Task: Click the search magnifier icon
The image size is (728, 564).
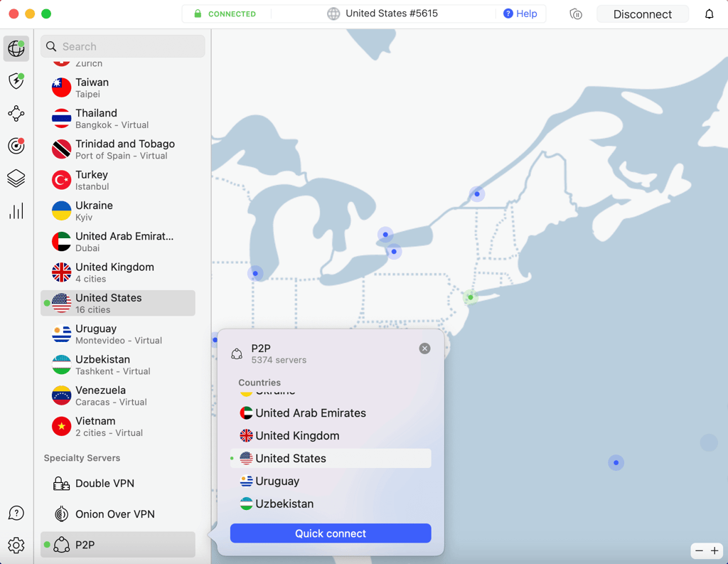Action: pos(51,46)
